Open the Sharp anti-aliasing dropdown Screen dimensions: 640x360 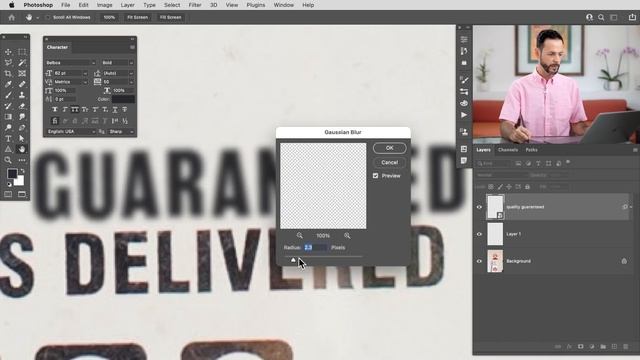tap(121, 131)
